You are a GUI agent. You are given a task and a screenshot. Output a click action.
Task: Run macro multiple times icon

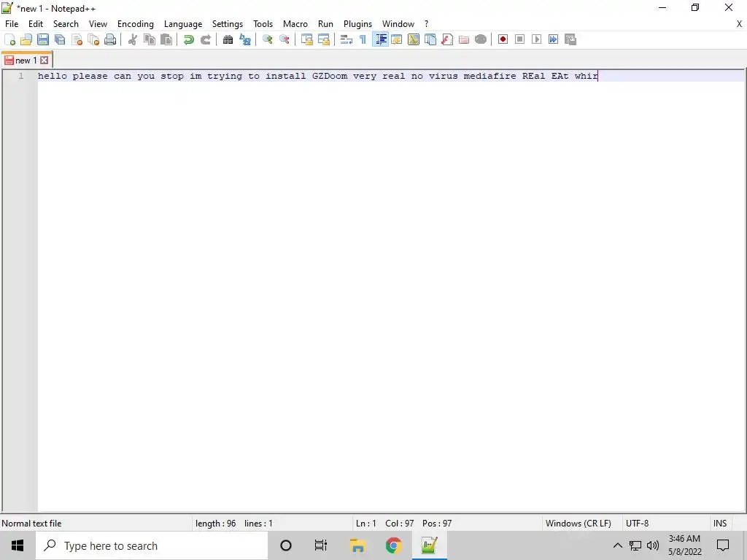point(553,39)
